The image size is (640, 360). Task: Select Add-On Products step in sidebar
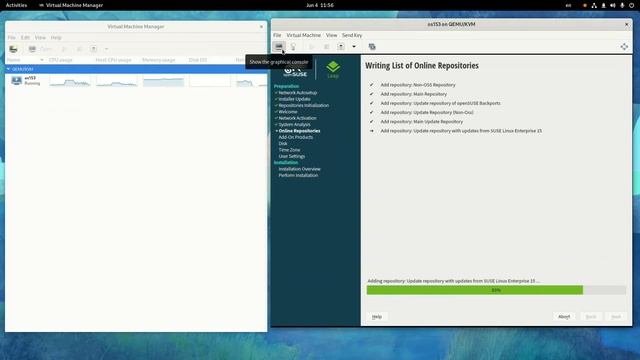[296, 137]
